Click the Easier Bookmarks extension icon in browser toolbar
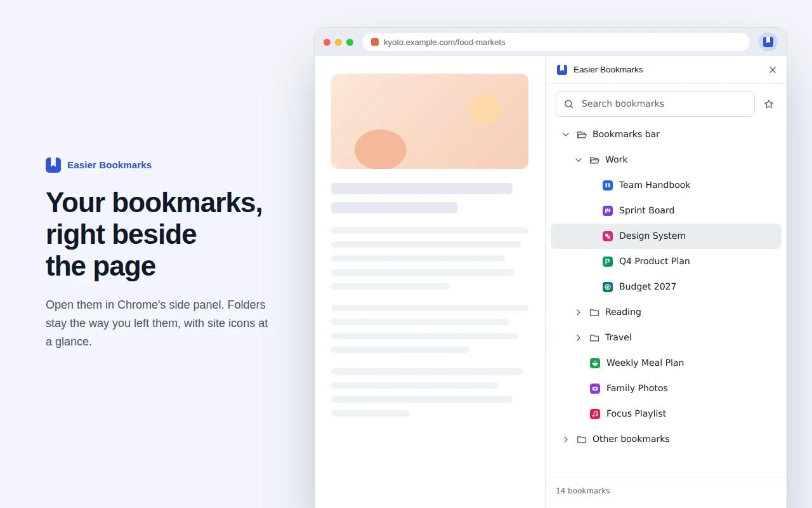This screenshot has height=508, width=812. click(x=768, y=42)
